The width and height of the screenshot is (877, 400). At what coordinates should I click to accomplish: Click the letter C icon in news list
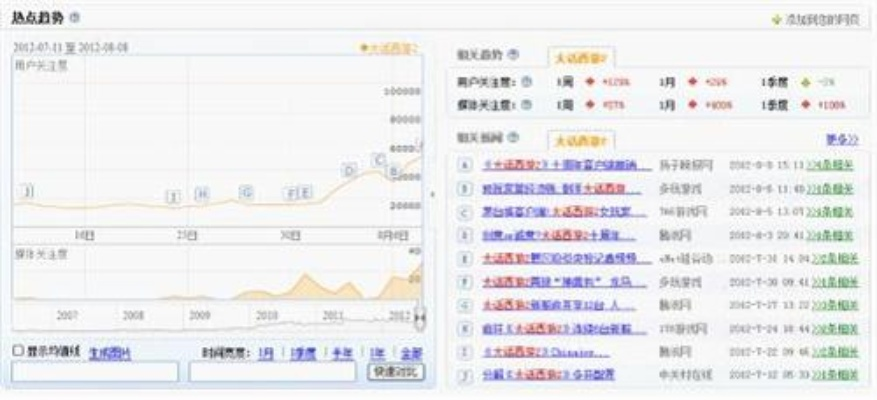464,212
